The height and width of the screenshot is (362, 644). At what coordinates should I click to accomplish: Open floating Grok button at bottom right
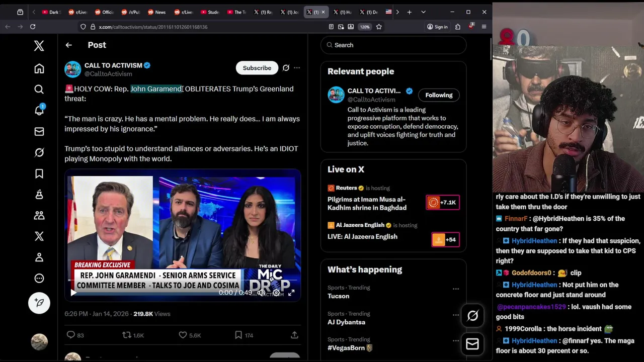point(472,316)
